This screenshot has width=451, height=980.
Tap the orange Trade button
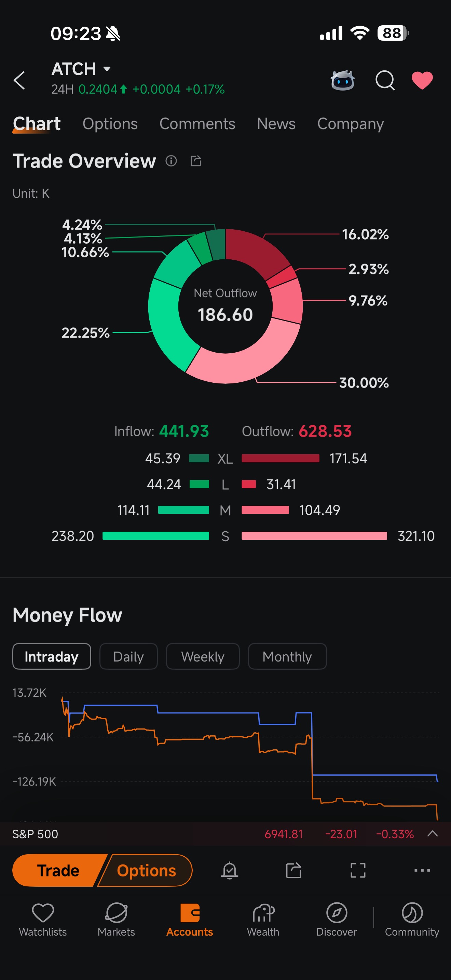click(58, 870)
